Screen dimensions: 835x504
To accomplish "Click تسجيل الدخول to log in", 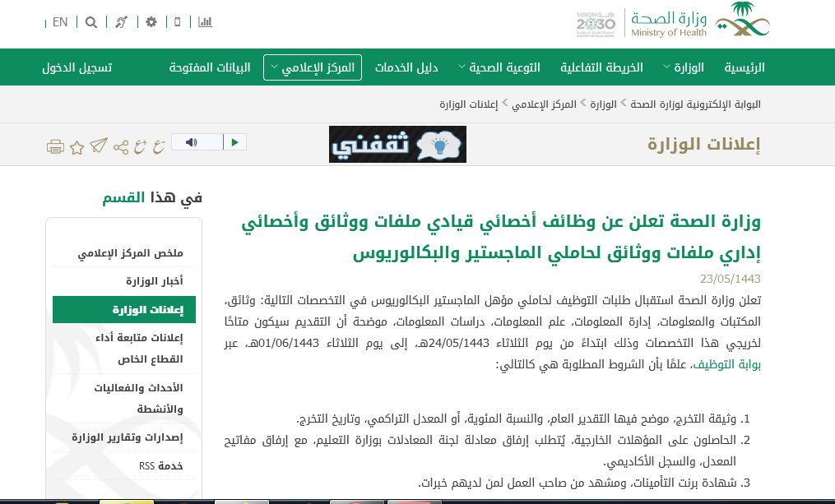I will pos(77,67).
